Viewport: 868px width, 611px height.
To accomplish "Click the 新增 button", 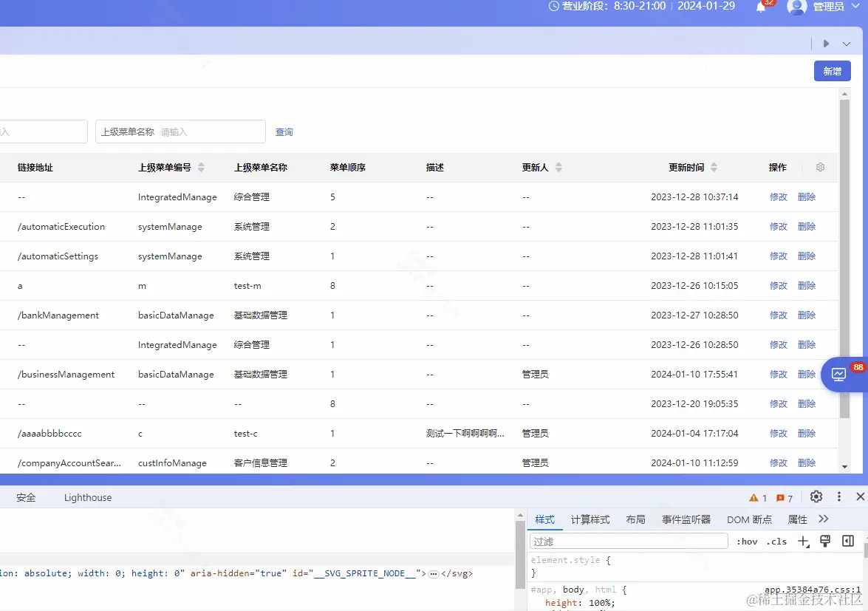I will 832,71.
